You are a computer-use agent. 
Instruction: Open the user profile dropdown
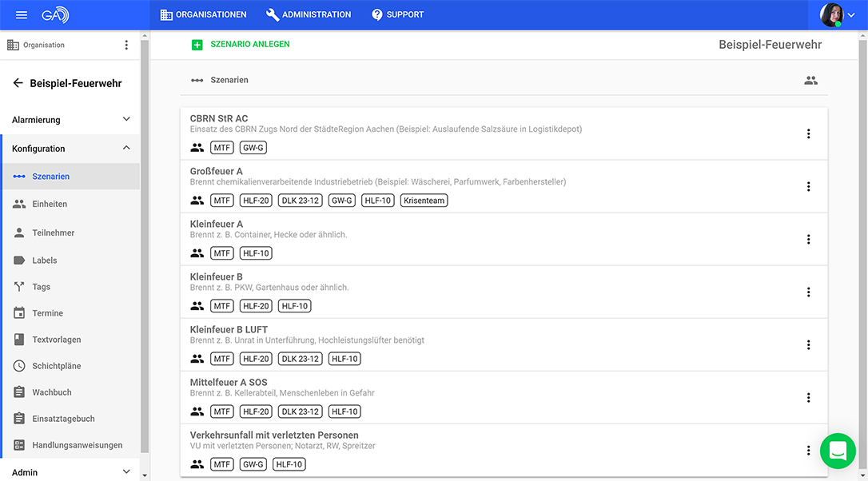coord(838,15)
